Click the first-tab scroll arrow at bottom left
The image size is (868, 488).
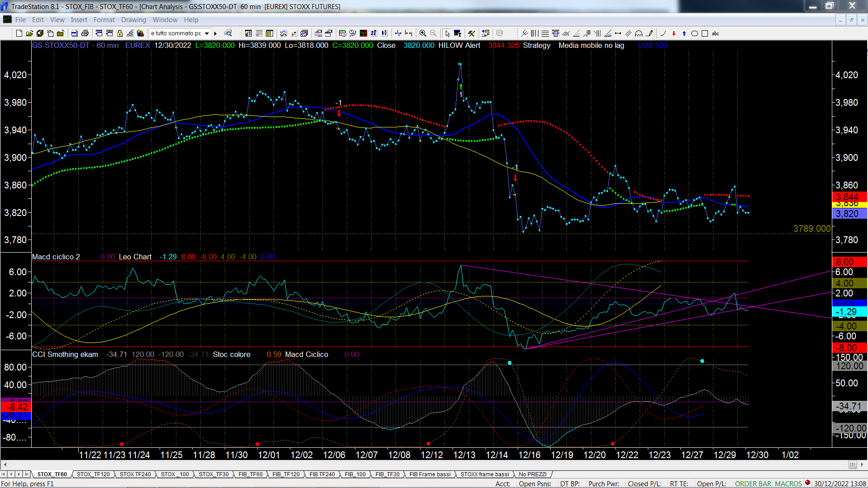[x=4, y=474]
